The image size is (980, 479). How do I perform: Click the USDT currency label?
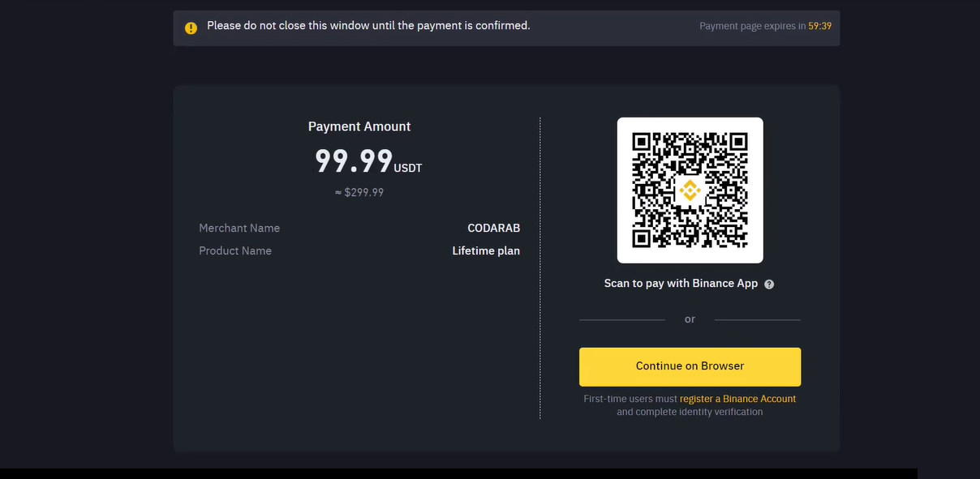coord(408,169)
